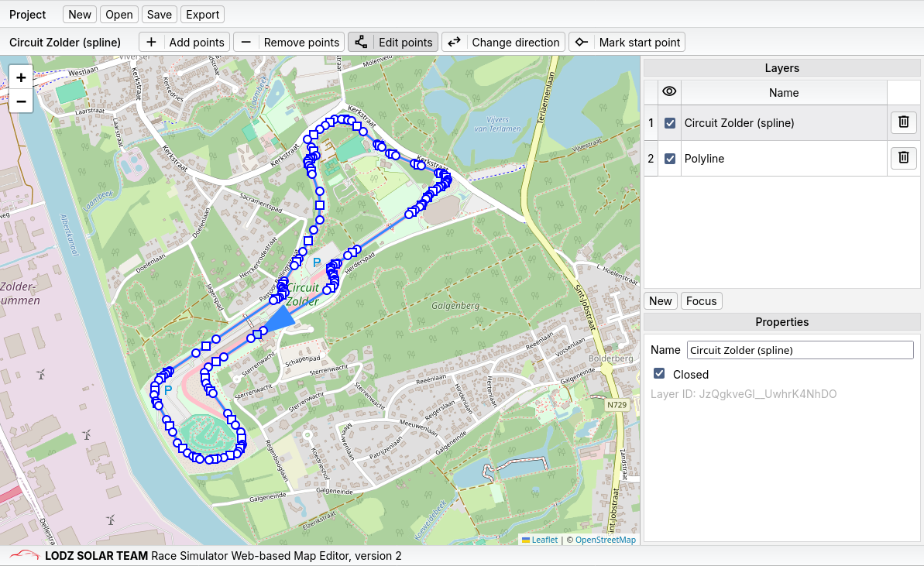Click the eye icon in Layers header
Screen dimensions: 924x566
[670, 92]
